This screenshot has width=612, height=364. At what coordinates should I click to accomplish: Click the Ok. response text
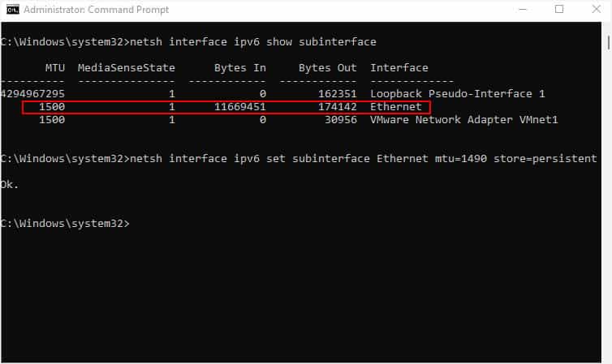(x=10, y=184)
